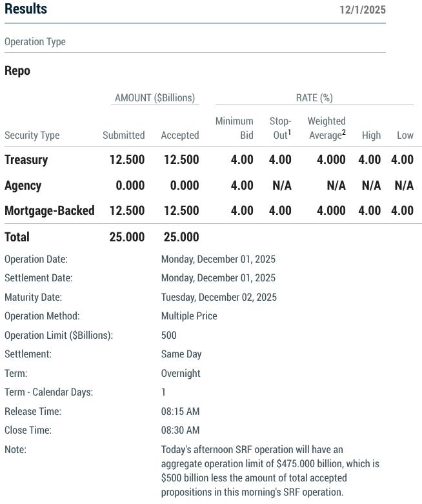The width and height of the screenshot is (422, 504).
Task: Select the Mortgage-Backed row label
Action: pos(49,211)
